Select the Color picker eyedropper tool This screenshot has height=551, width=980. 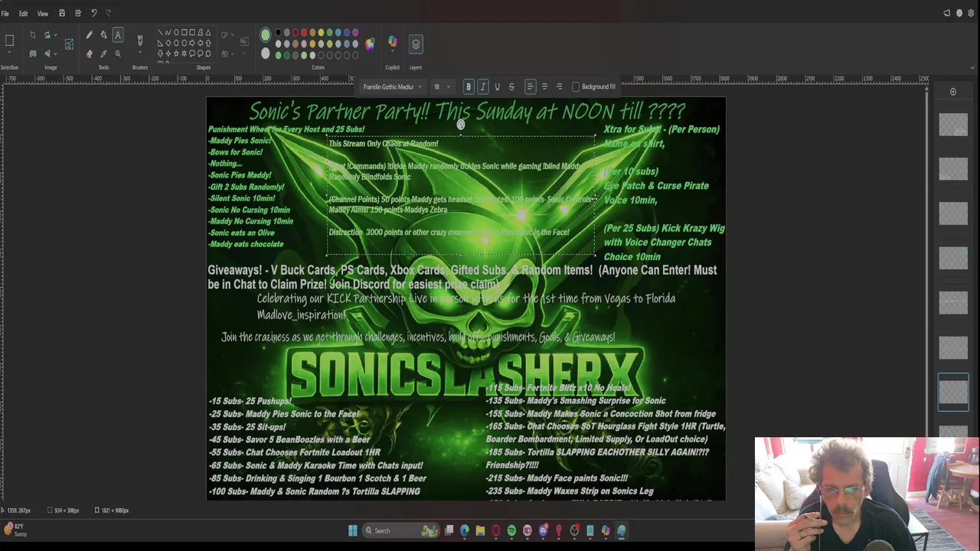click(x=103, y=54)
